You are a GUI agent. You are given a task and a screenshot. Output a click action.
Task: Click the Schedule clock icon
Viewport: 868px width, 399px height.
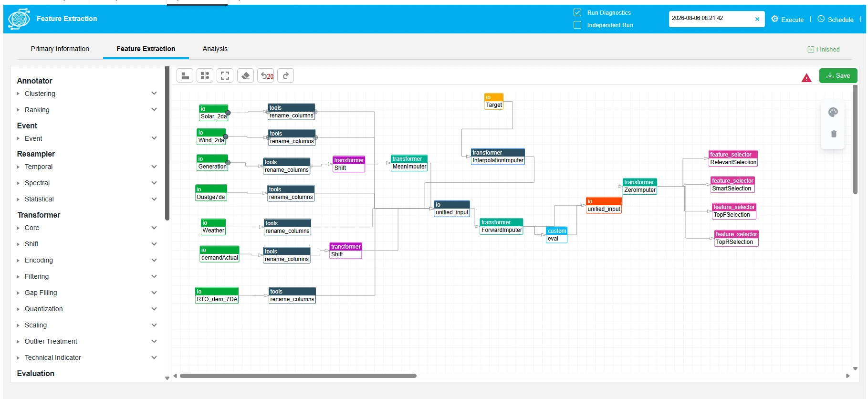821,19
